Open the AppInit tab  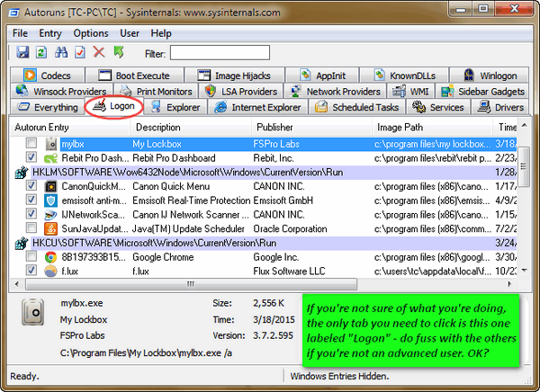pyautogui.click(x=322, y=75)
